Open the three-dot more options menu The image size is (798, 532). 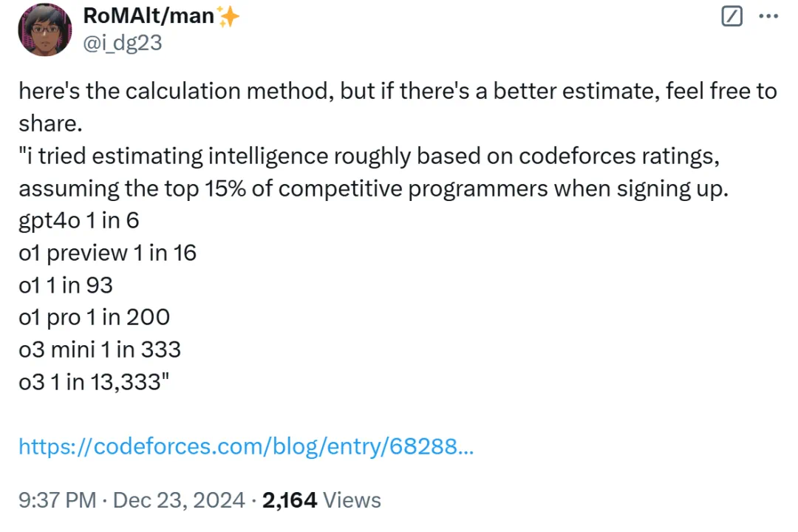coord(768,16)
